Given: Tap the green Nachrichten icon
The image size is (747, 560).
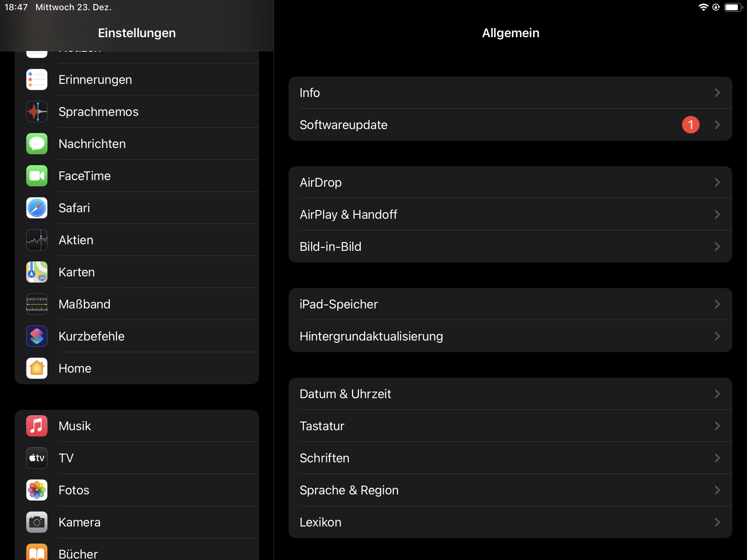Looking at the screenshot, I should click(37, 144).
